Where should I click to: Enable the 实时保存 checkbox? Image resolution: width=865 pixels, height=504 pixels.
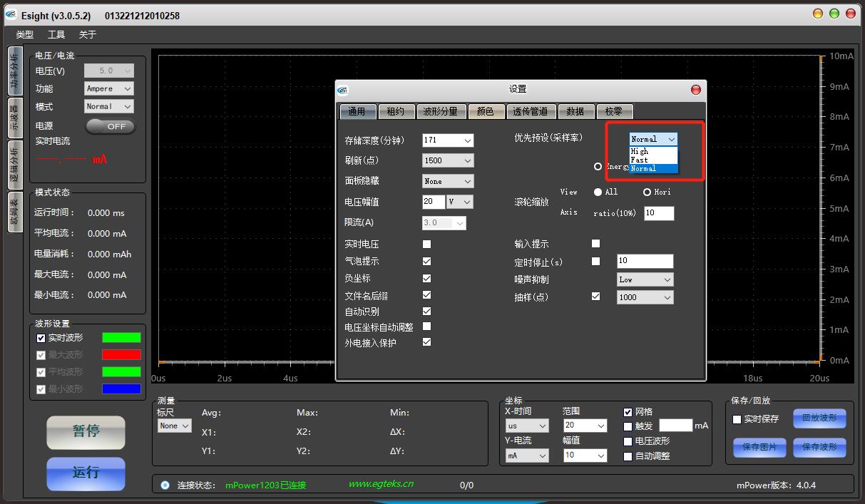[737, 419]
